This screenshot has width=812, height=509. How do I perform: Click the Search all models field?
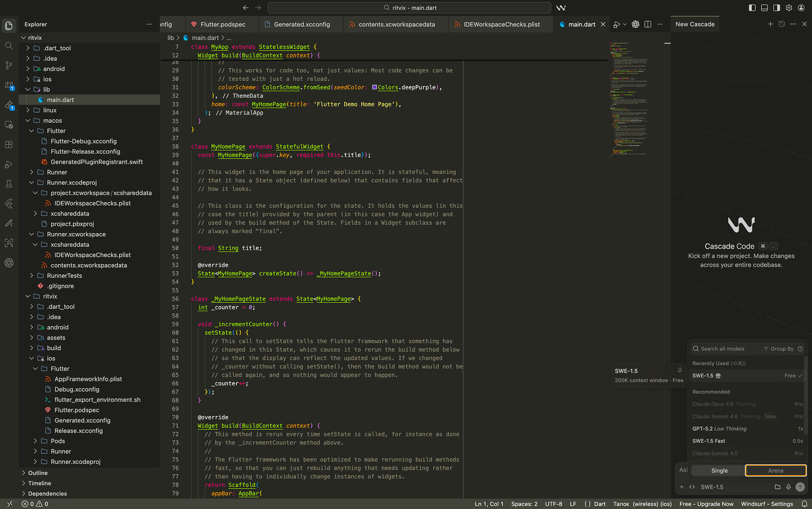coord(725,349)
